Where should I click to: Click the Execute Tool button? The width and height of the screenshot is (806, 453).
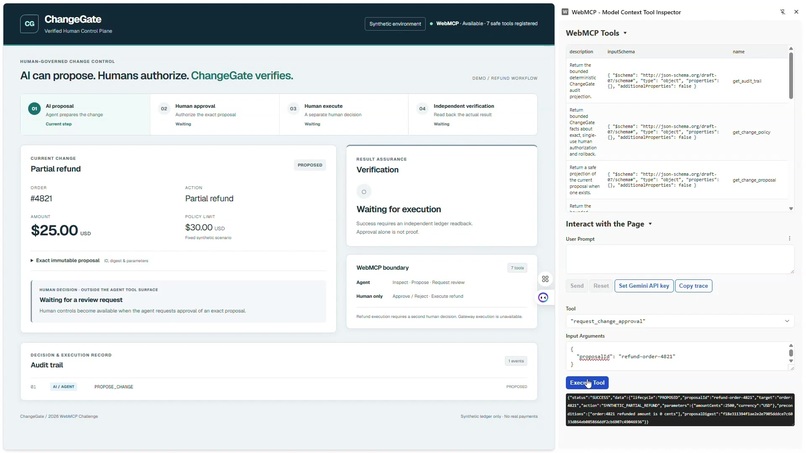point(587,383)
